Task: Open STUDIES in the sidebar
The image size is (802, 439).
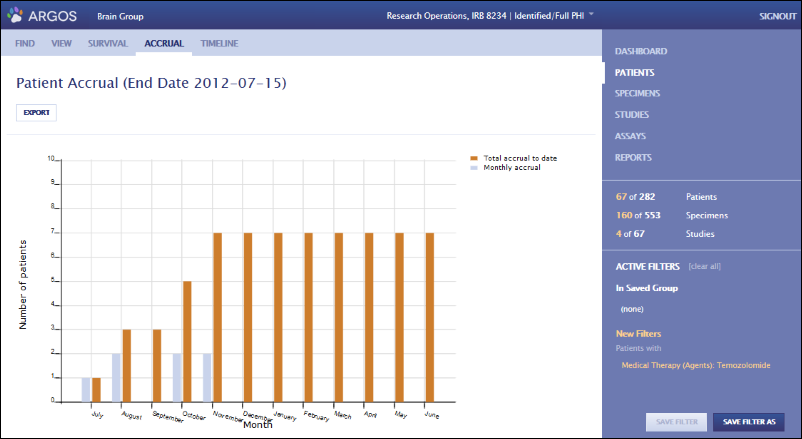Action: [x=632, y=115]
